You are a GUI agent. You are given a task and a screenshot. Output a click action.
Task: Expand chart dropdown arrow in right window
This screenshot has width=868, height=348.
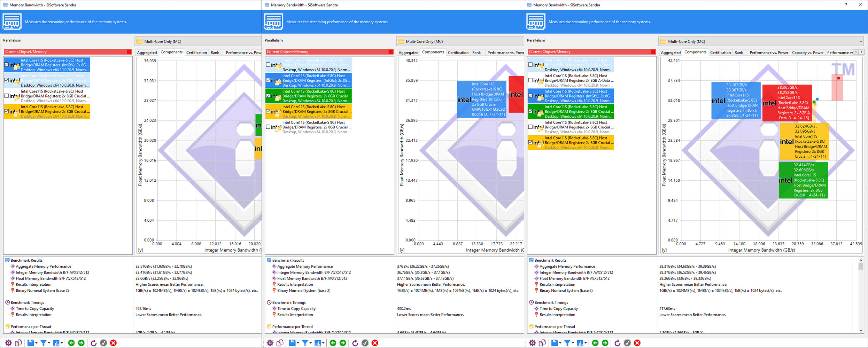pyautogui.click(x=586, y=343)
